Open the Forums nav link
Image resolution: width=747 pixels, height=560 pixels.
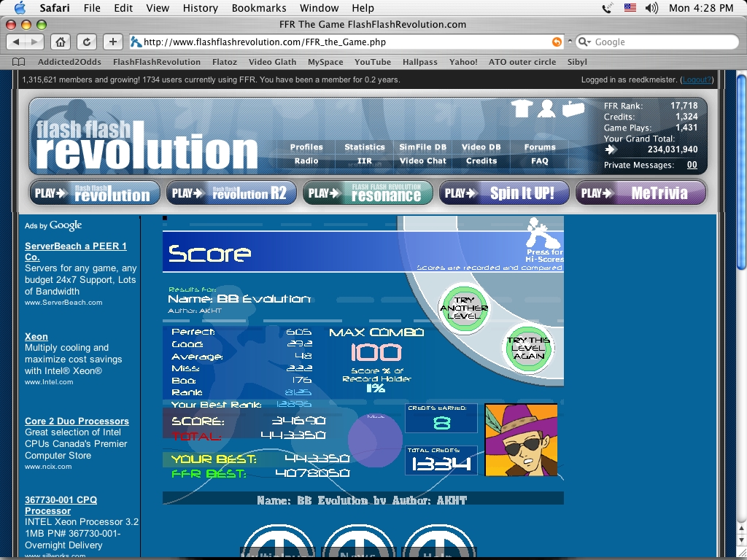point(540,147)
